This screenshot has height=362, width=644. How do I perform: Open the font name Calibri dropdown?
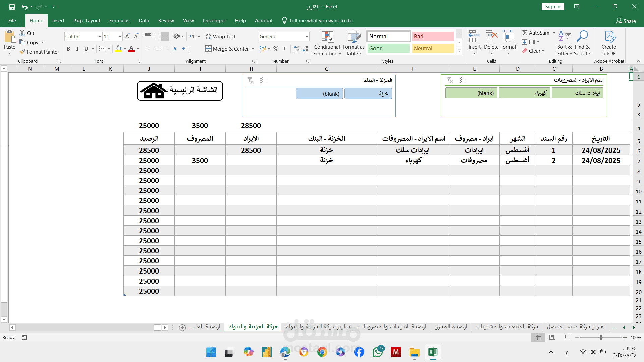pyautogui.click(x=100, y=36)
